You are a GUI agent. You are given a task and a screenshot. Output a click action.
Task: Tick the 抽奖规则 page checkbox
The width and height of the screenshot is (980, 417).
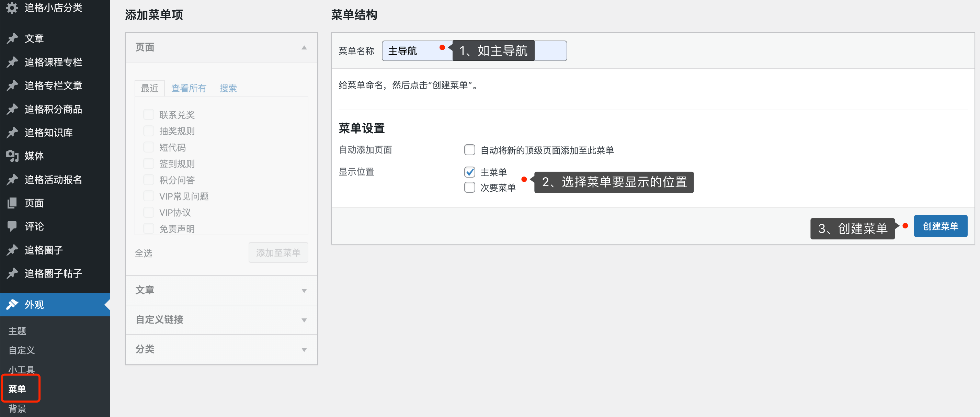pyautogui.click(x=148, y=131)
